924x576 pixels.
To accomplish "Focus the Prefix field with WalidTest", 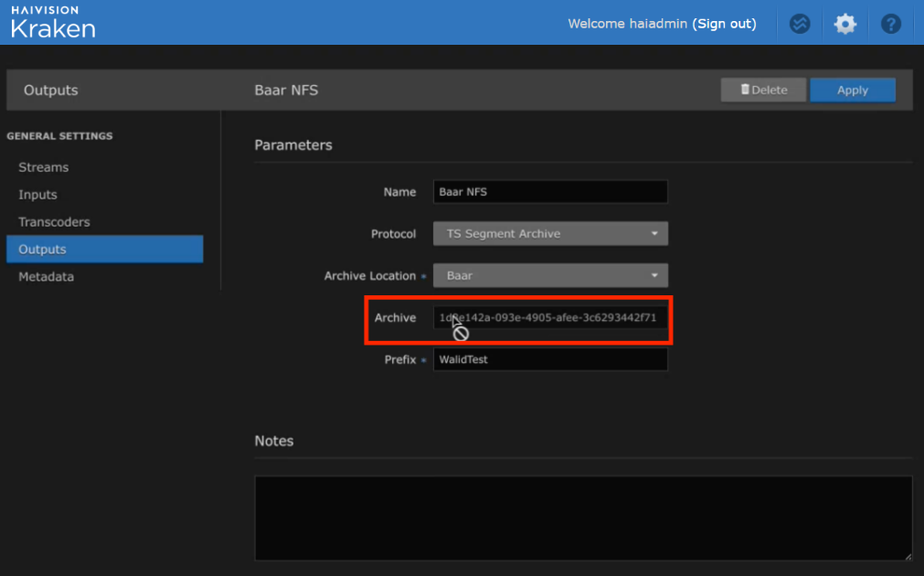I will [550, 359].
